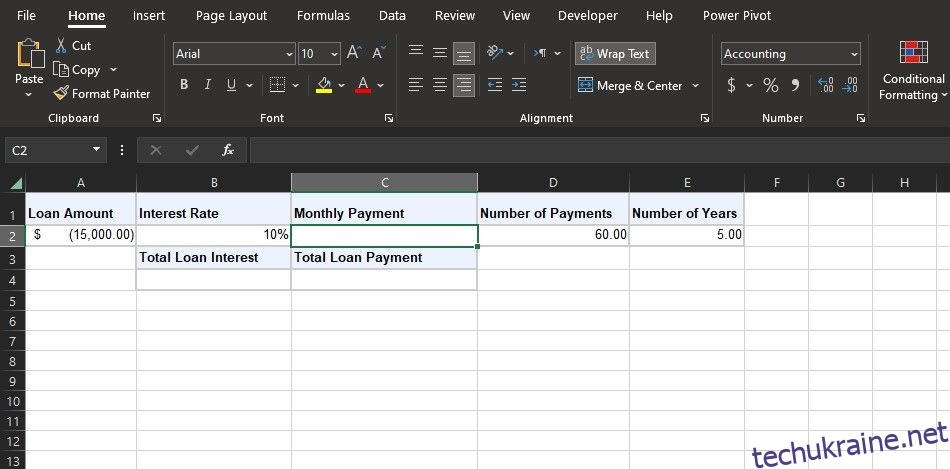Open the Font settings dialog launcher
The height and width of the screenshot is (469, 950).
[x=388, y=119]
